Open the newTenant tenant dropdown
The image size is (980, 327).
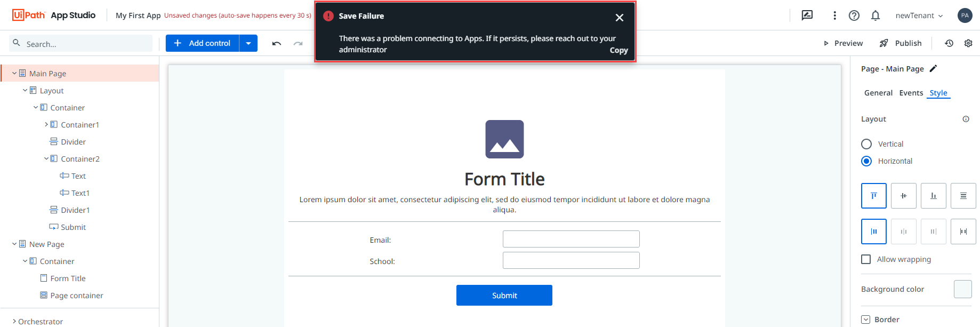919,15
